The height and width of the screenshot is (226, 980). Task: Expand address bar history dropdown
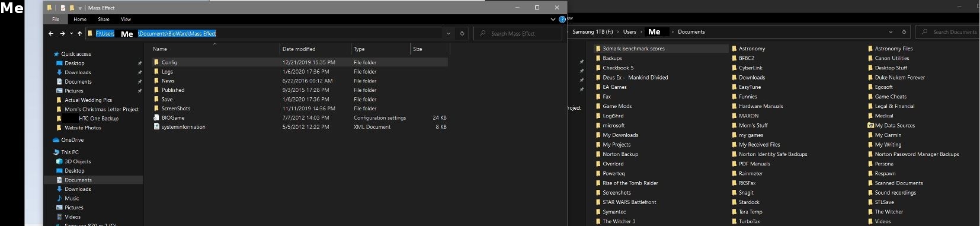(x=449, y=33)
